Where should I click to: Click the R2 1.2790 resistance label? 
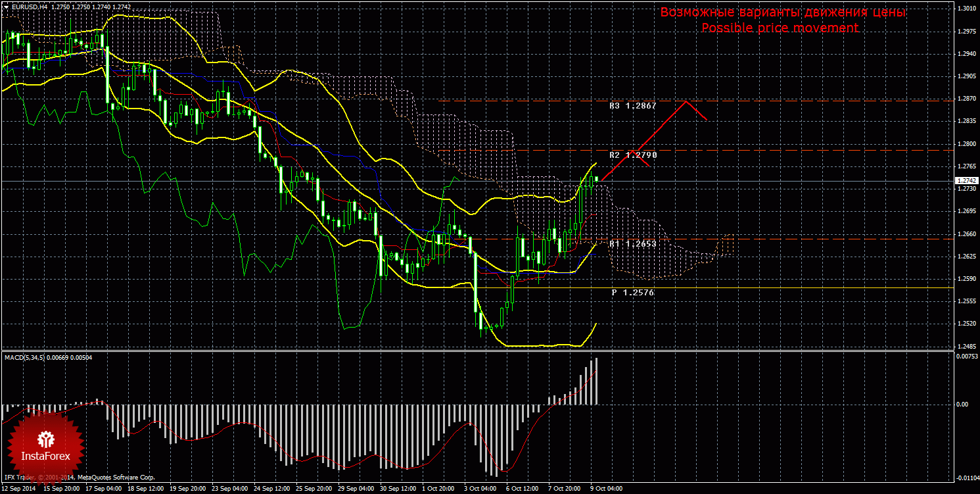[x=633, y=155]
